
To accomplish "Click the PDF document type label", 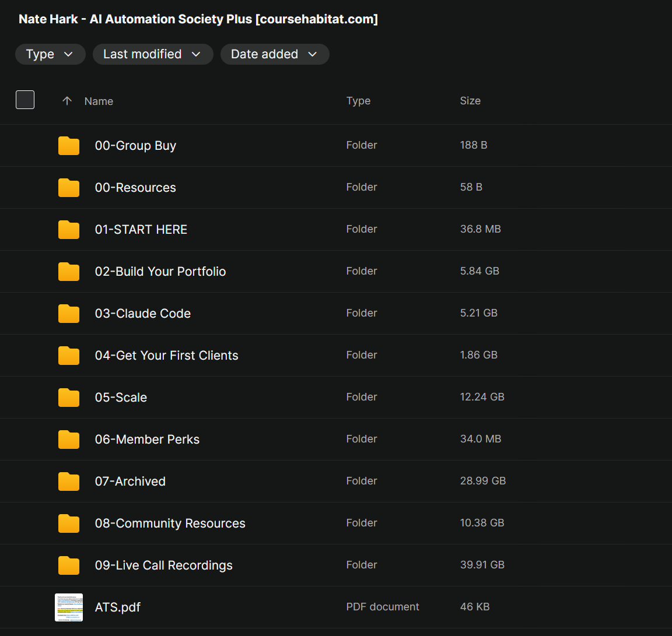I will click(383, 607).
